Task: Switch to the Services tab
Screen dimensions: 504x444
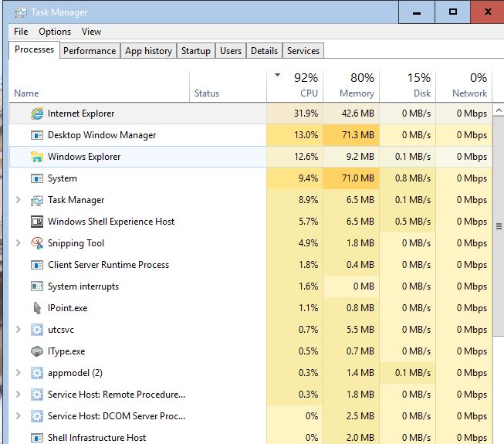Action: point(303,51)
